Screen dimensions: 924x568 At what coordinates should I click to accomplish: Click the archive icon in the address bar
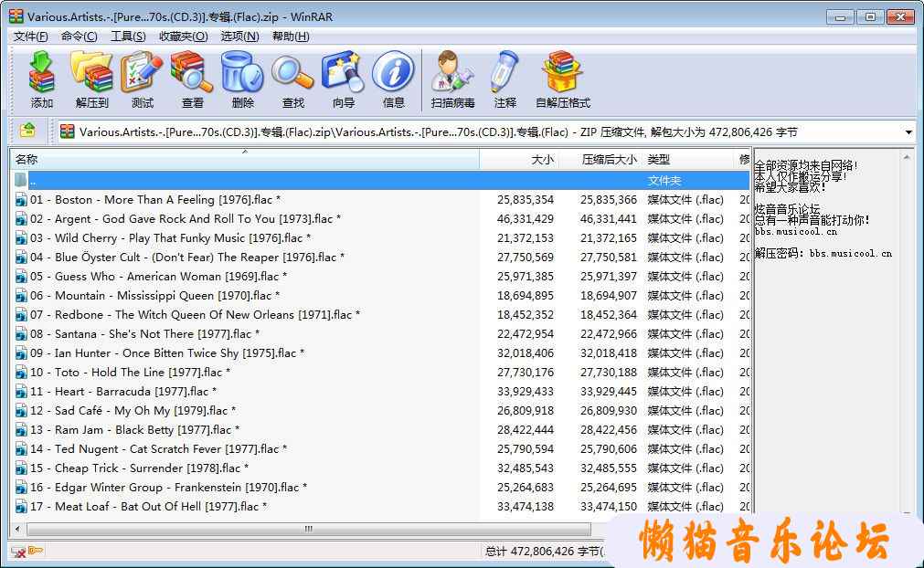pyautogui.click(x=68, y=131)
